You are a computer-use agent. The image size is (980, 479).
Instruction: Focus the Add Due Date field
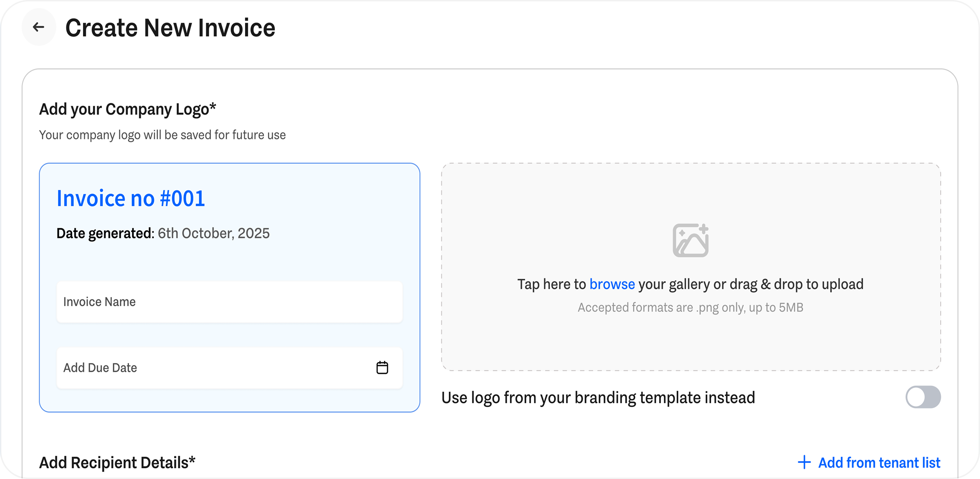(x=230, y=368)
